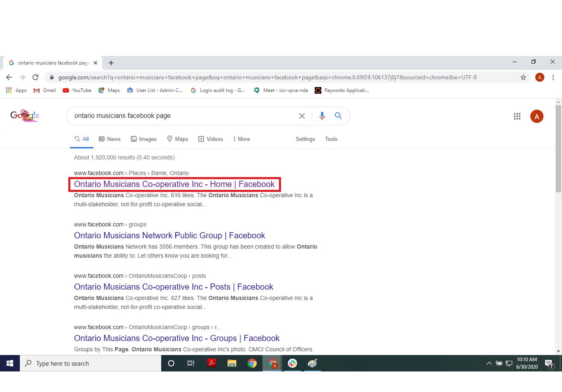Click the page vertical scrollbar thumb

click(558, 148)
